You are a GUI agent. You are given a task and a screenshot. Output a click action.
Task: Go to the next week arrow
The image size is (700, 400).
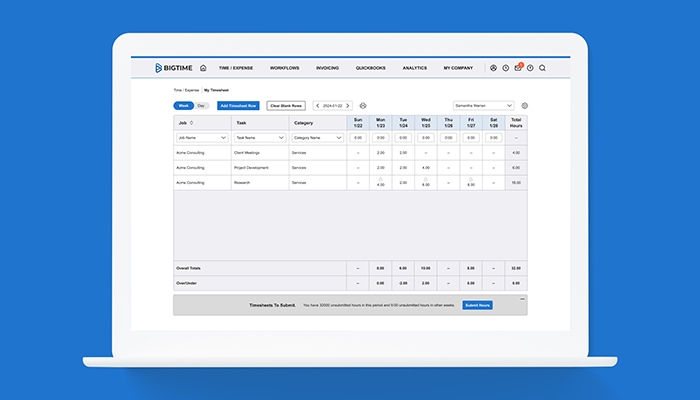(x=348, y=106)
